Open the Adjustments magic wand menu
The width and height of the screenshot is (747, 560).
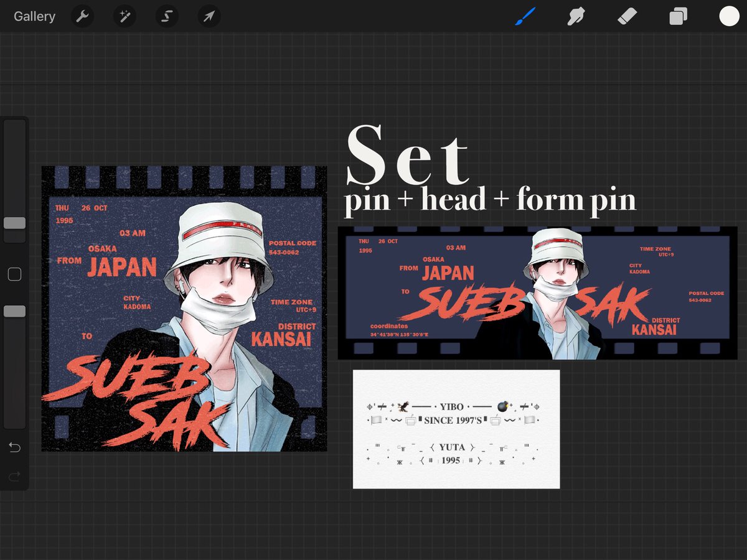tap(125, 16)
